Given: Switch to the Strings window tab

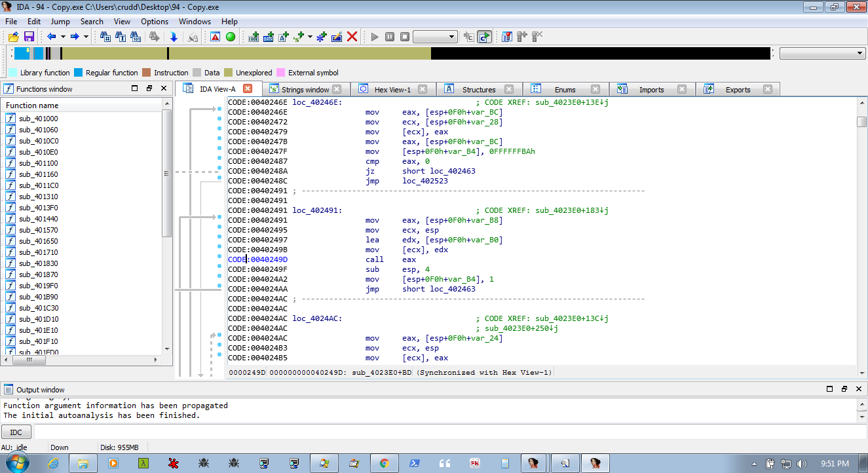Looking at the screenshot, I should [x=305, y=90].
